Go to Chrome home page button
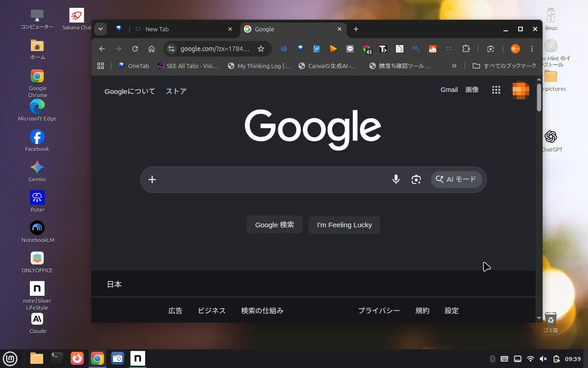Image resolution: width=588 pixels, height=368 pixels. coord(151,49)
